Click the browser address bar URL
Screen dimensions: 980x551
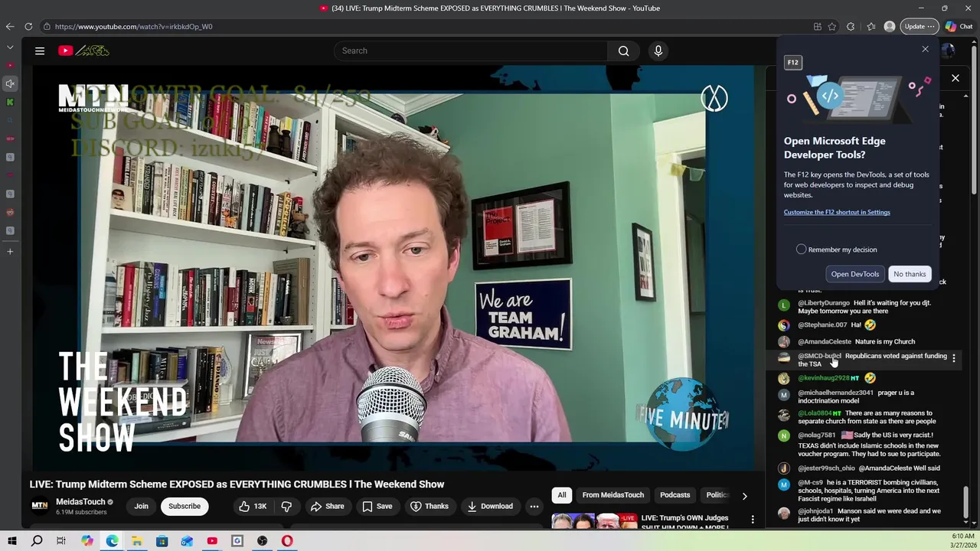pos(133,26)
